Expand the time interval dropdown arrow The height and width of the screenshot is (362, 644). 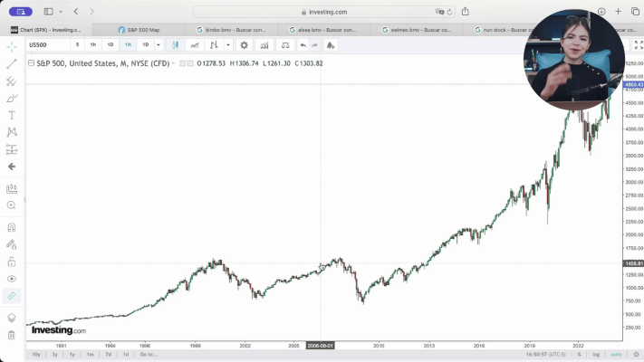159,44
